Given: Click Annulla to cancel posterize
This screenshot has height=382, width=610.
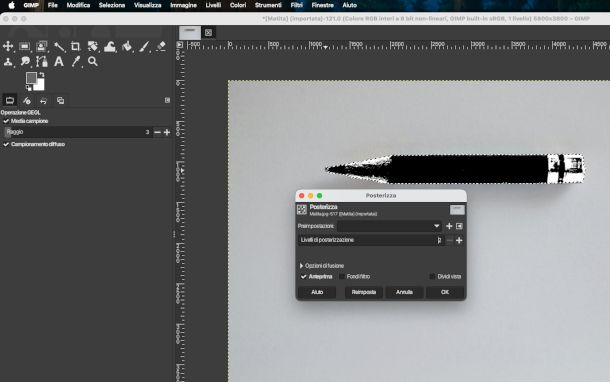Looking at the screenshot, I should point(404,292).
